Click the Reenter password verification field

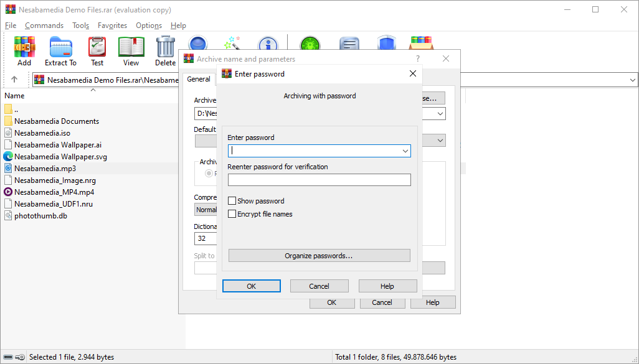(319, 180)
